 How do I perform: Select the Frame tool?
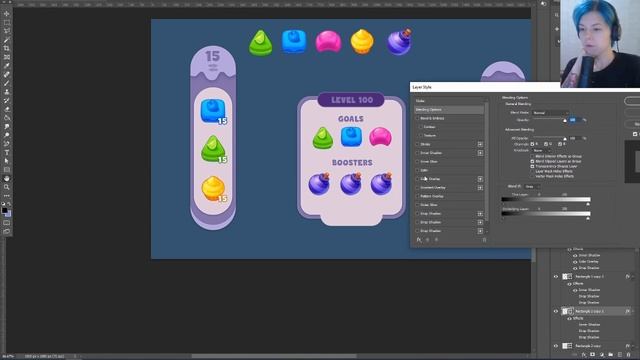coord(7,57)
